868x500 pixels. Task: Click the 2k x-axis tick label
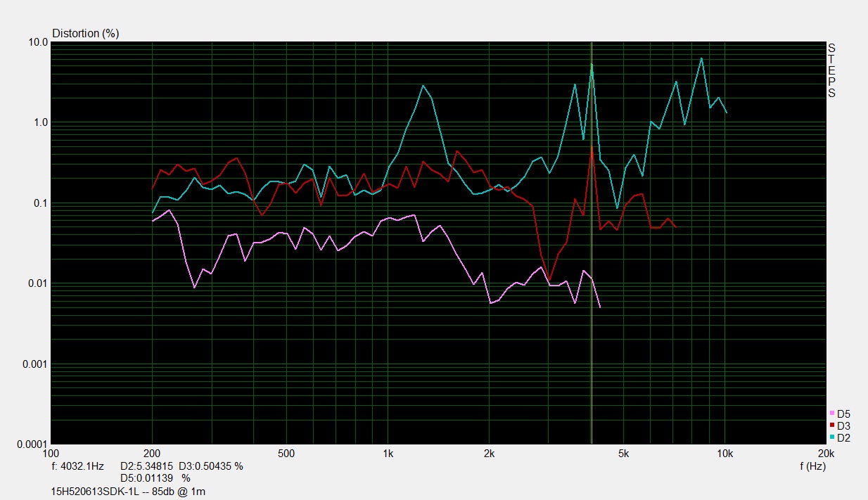point(490,454)
